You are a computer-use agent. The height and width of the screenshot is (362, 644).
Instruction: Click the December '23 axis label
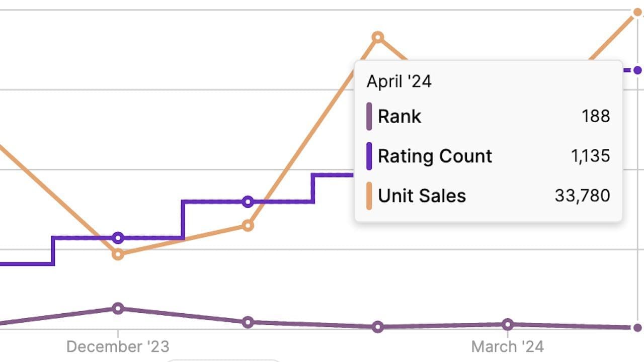[x=118, y=346]
